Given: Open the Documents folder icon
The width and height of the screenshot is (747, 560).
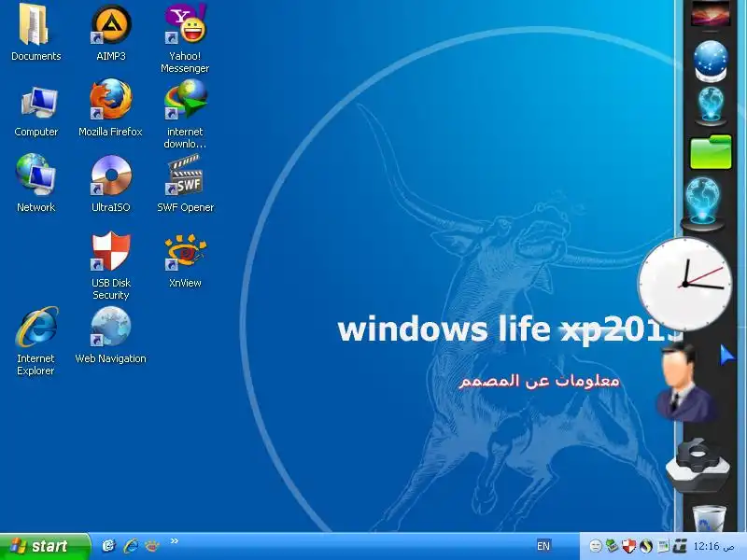Looking at the screenshot, I should click(35, 32).
